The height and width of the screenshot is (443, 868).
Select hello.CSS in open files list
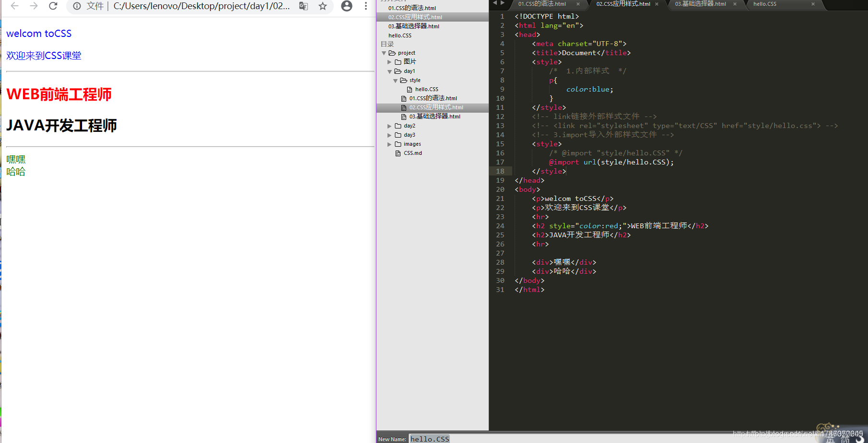point(399,35)
